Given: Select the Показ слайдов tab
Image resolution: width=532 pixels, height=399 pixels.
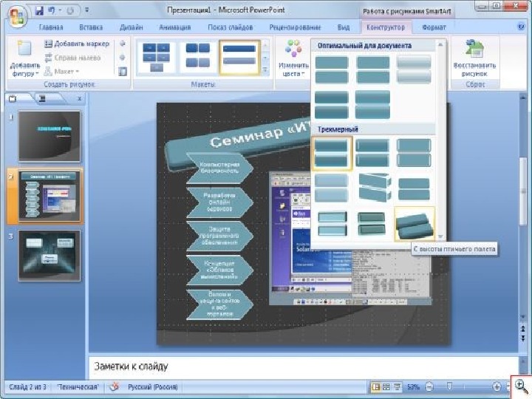Looking at the screenshot, I should (231, 27).
